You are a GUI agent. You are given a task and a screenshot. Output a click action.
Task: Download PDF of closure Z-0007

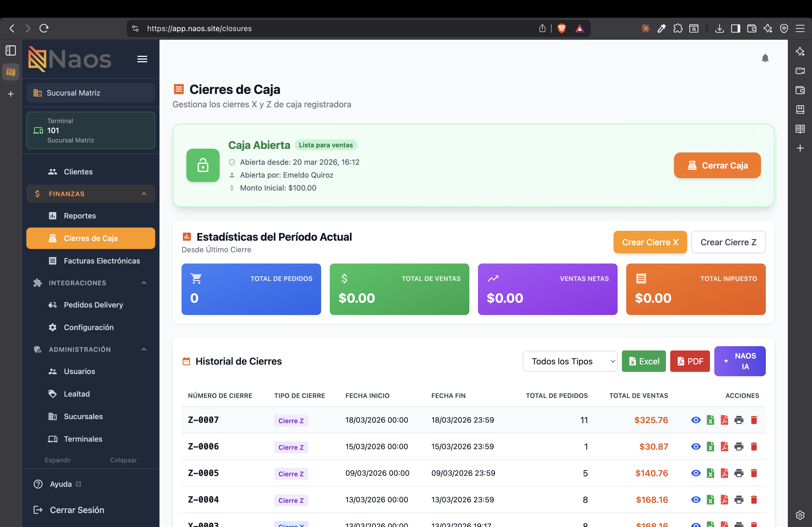724,420
